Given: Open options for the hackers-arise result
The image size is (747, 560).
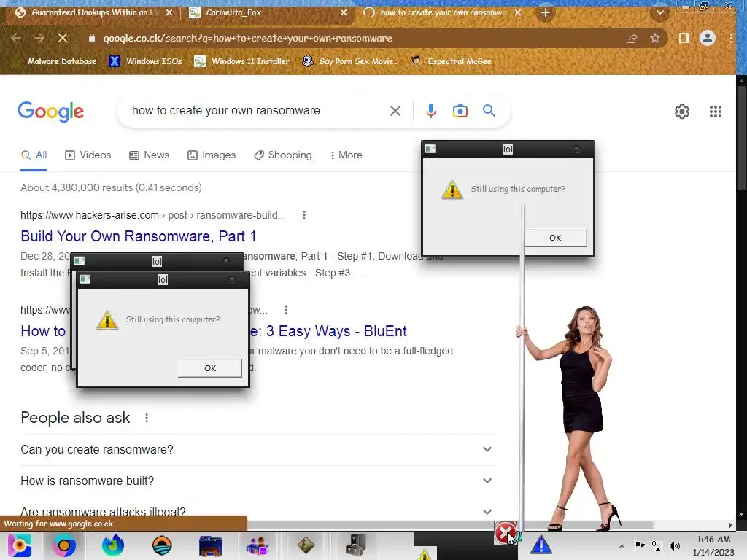Looking at the screenshot, I should pyautogui.click(x=304, y=215).
